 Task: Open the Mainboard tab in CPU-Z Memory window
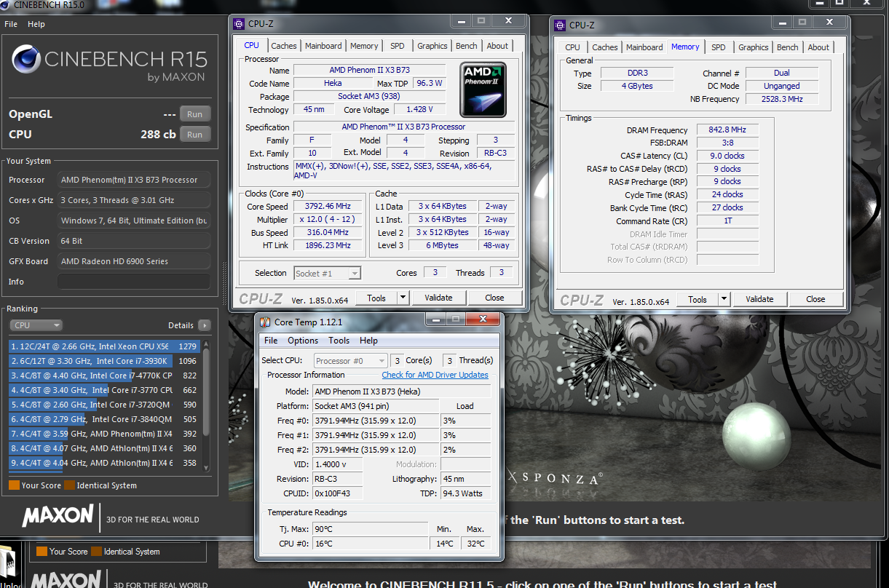(644, 47)
